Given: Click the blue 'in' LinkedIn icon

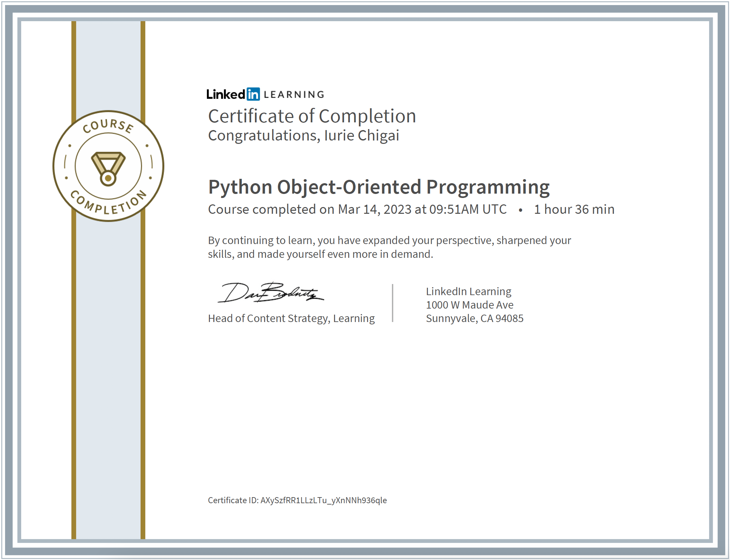Looking at the screenshot, I should click(x=253, y=94).
